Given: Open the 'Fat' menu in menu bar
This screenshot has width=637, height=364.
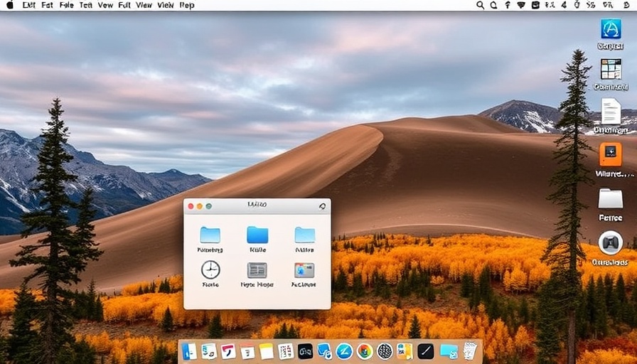Looking at the screenshot, I should (x=47, y=5).
